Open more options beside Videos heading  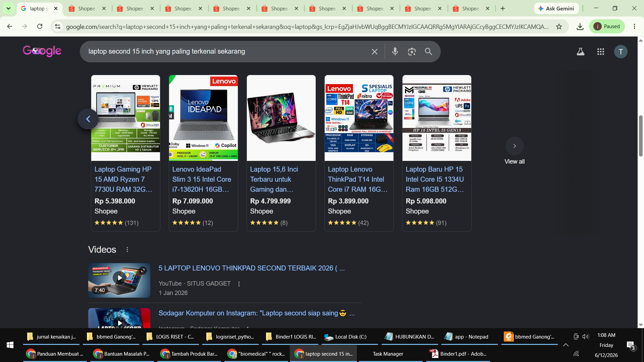127,250
